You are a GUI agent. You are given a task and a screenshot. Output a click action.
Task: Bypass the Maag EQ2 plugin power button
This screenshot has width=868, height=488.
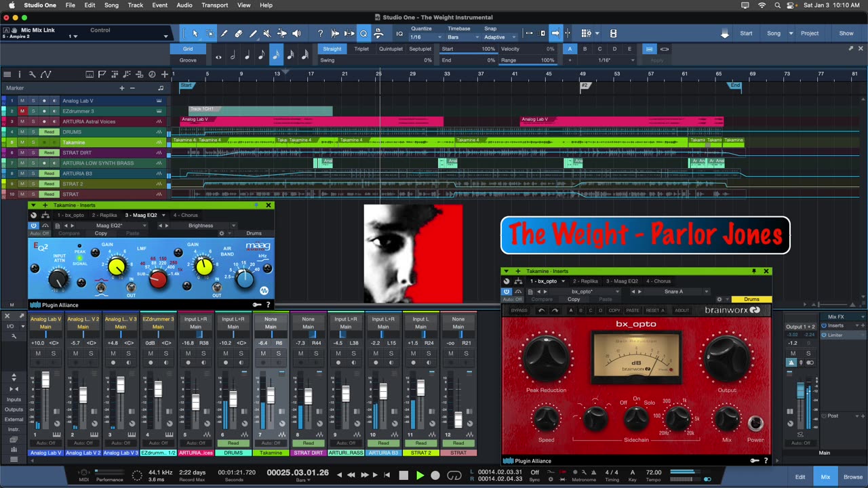(x=34, y=226)
